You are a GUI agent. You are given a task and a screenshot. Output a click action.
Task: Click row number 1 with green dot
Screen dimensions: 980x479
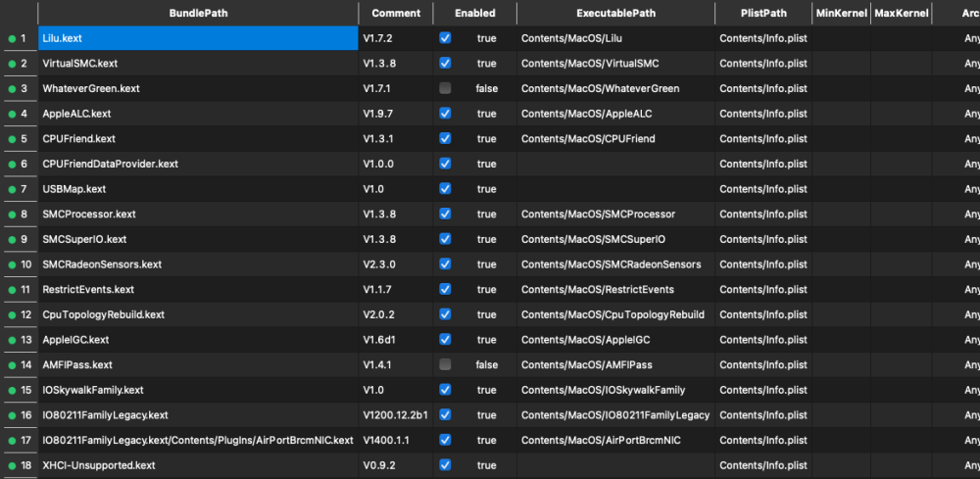tap(19, 38)
